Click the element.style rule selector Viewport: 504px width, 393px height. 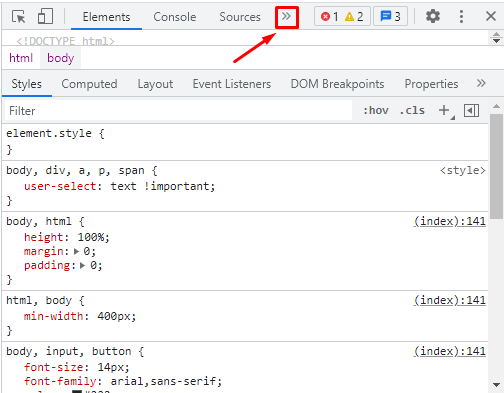[49, 133]
